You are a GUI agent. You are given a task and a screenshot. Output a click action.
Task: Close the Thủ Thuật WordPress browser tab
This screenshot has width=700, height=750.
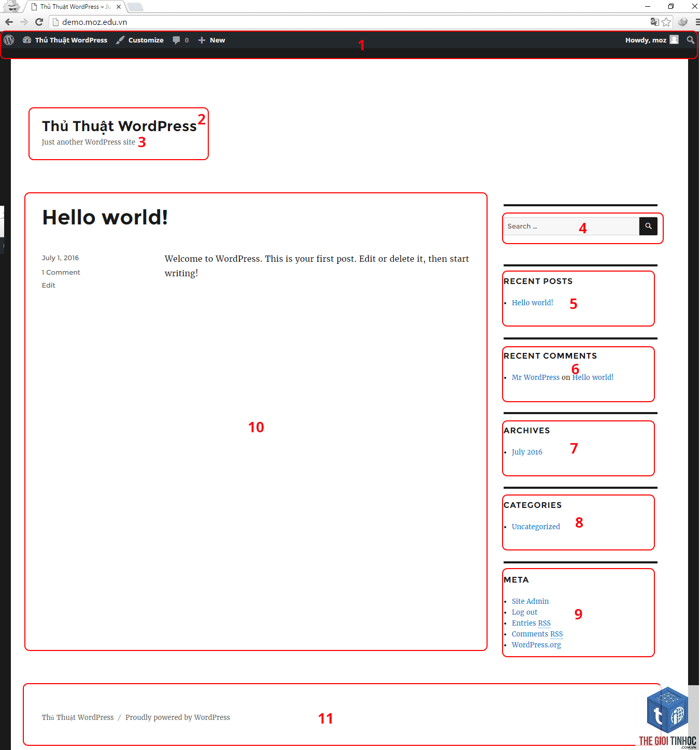click(119, 7)
